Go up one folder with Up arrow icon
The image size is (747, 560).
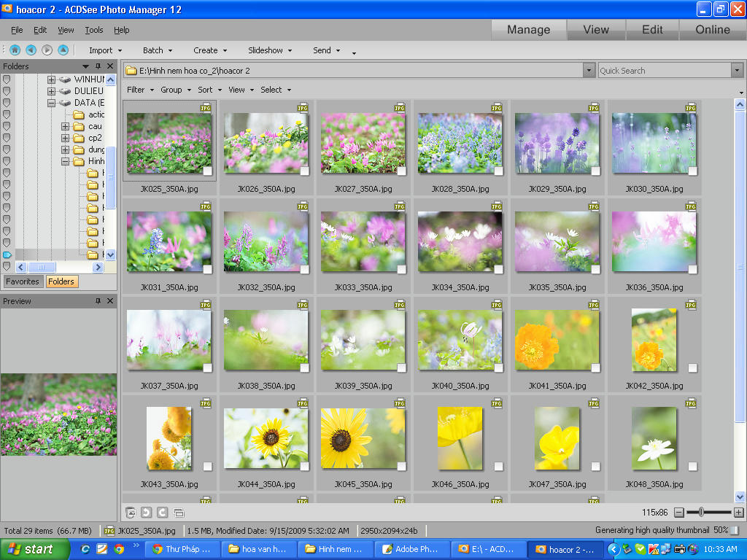[x=63, y=50]
